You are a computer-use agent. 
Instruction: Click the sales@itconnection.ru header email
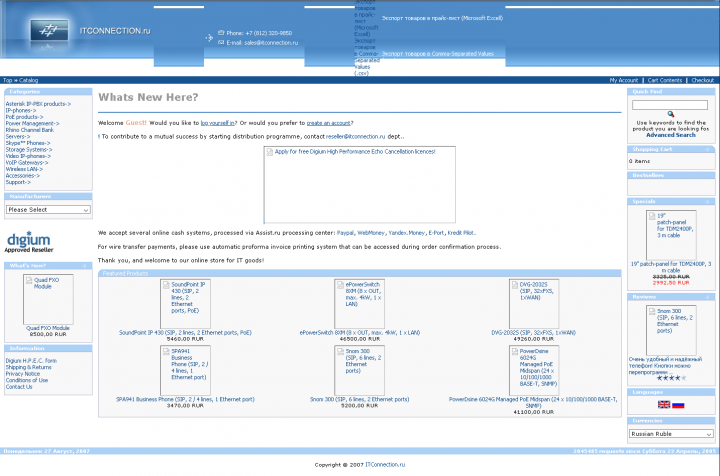pos(271,43)
